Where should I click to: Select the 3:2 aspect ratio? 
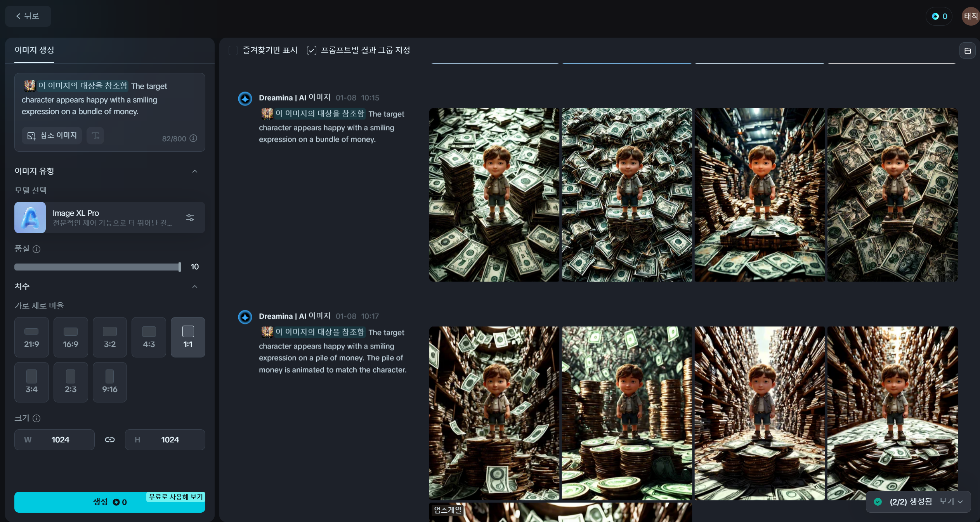(110, 337)
